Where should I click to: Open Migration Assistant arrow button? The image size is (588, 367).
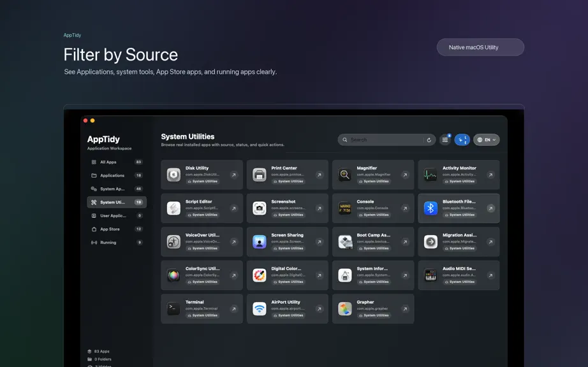pyautogui.click(x=490, y=242)
